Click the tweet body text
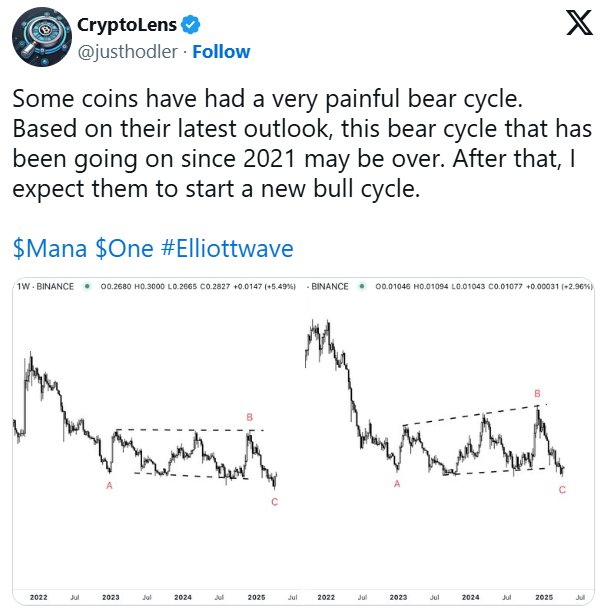 click(302, 143)
